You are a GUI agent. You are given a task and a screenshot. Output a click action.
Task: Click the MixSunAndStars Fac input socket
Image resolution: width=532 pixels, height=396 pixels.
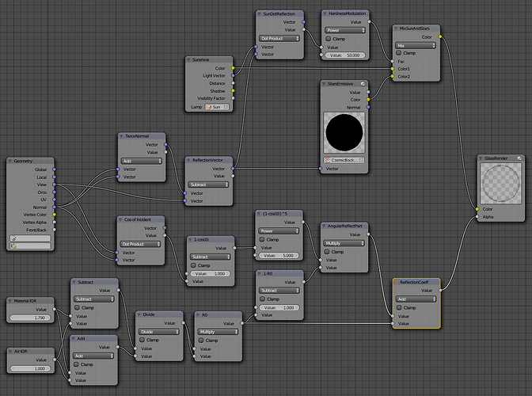(x=393, y=62)
